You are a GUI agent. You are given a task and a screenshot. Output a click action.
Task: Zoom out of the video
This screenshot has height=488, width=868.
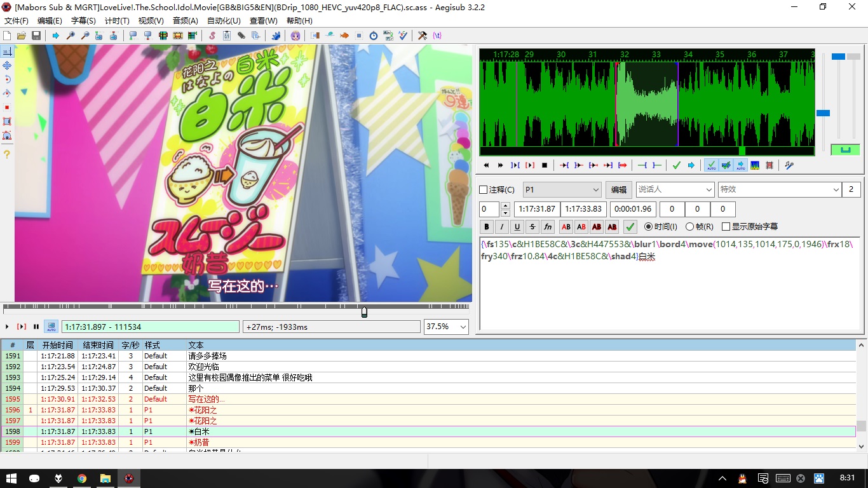pyautogui.click(x=85, y=36)
